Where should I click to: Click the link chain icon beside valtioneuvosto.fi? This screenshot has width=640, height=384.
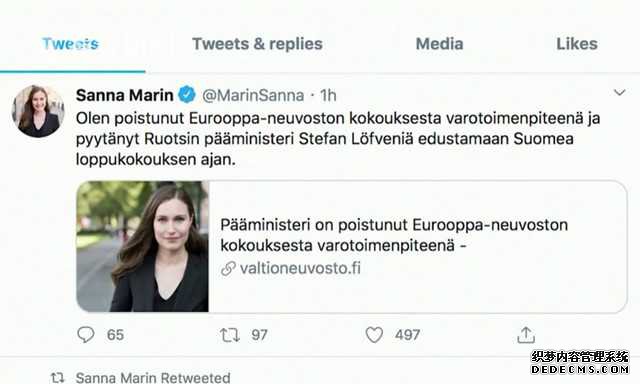tap(228, 269)
